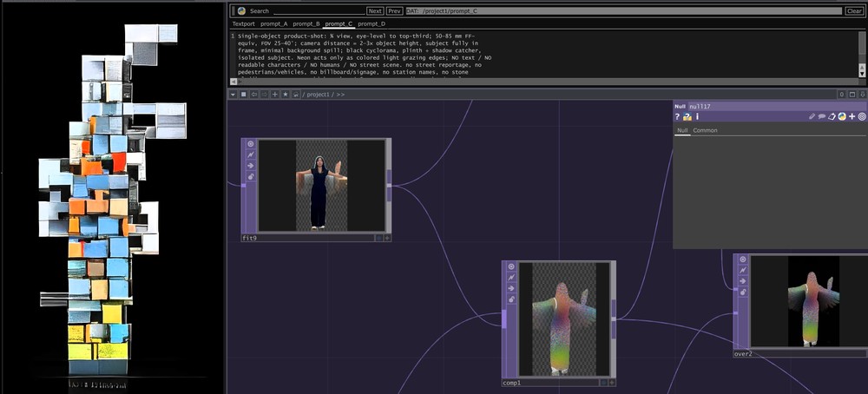Viewport: 868px width, 394px height.
Task: Toggle the bypass flag on comp1 node
Action: click(511, 277)
